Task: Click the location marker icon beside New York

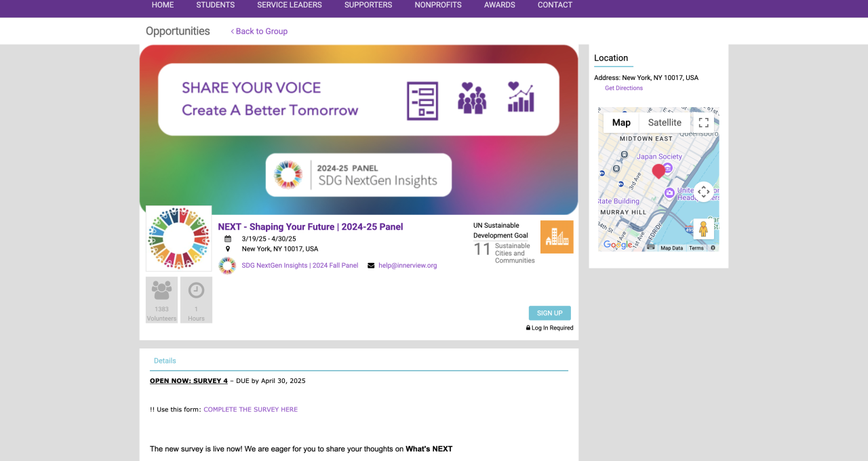Action: (x=228, y=249)
